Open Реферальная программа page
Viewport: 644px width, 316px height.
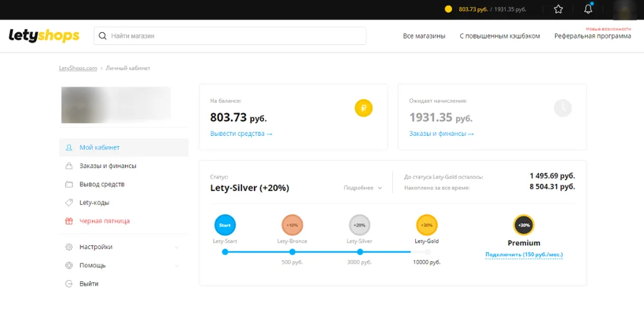pos(592,36)
